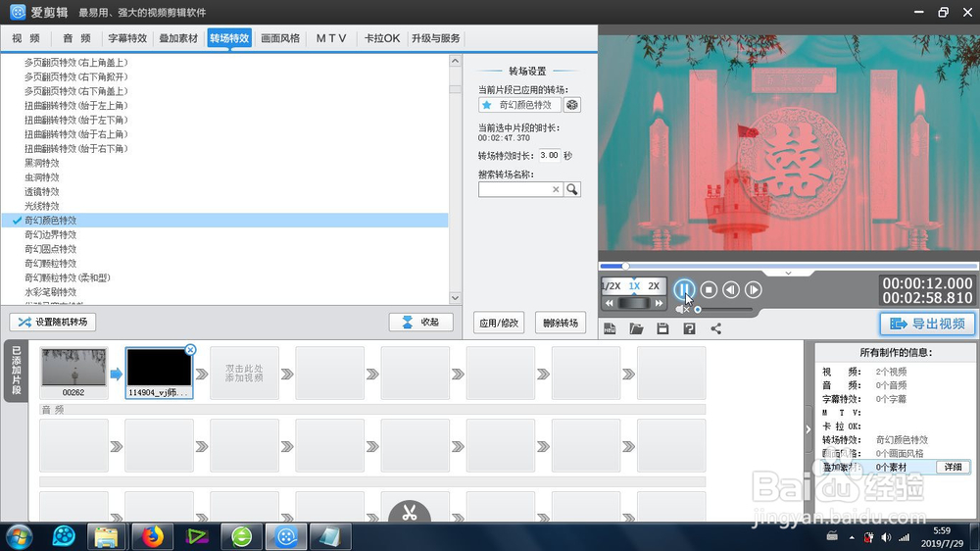Click the transition list scroll-down arrow

(455, 298)
